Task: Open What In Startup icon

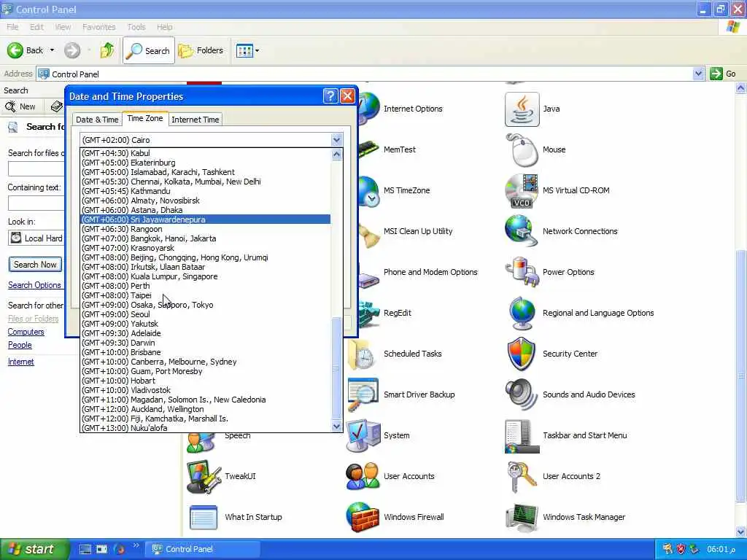Action: click(204, 517)
